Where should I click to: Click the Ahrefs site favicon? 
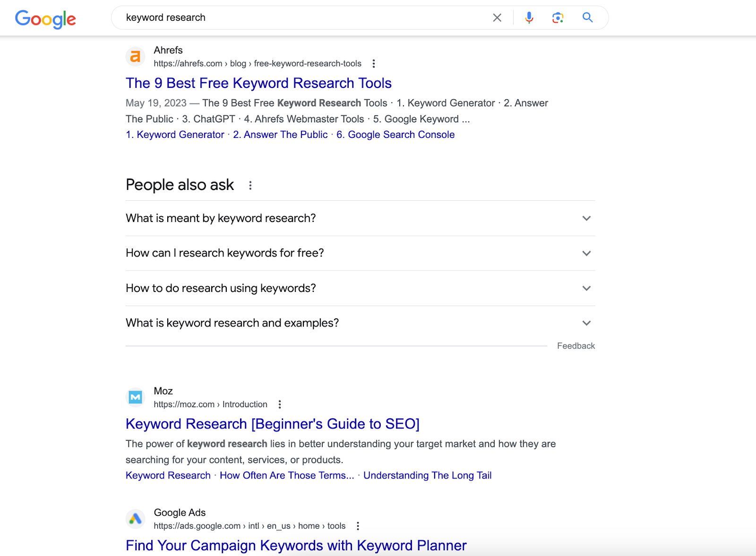click(135, 57)
